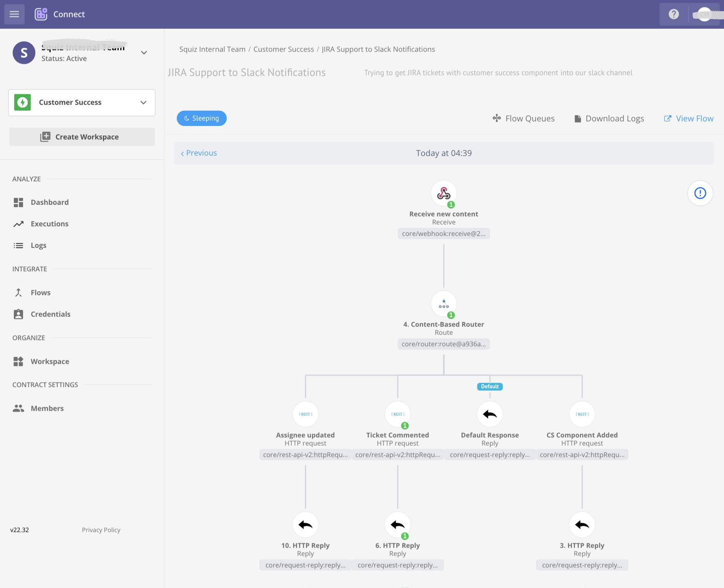724x588 pixels.
Task: Click Download Logs
Action: click(x=609, y=118)
